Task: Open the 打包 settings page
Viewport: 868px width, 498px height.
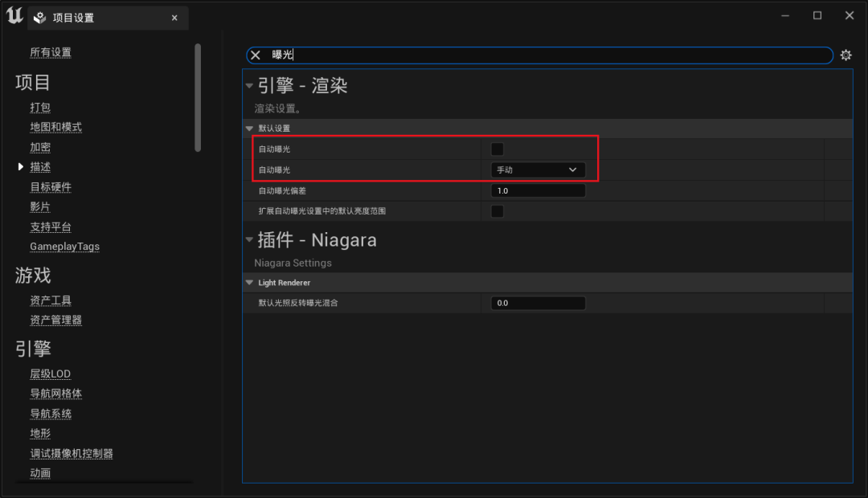Action: pyautogui.click(x=39, y=107)
